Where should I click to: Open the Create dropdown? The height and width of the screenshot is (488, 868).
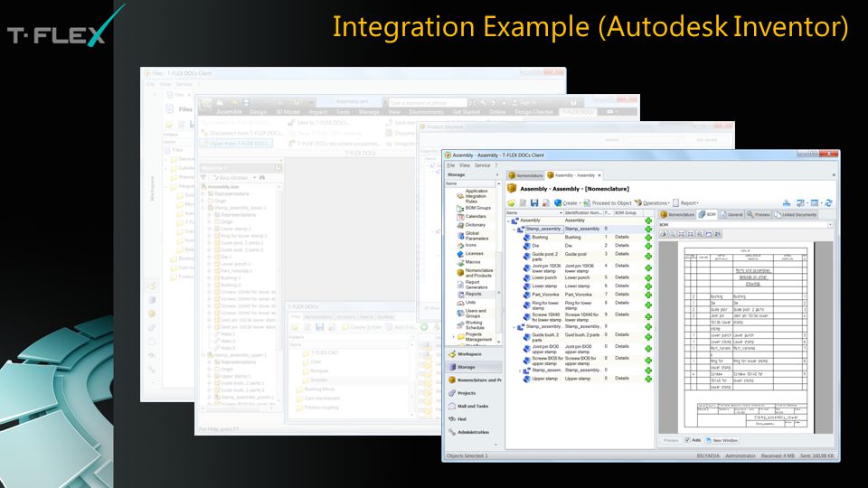pyautogui.click(x=568, y=203)
